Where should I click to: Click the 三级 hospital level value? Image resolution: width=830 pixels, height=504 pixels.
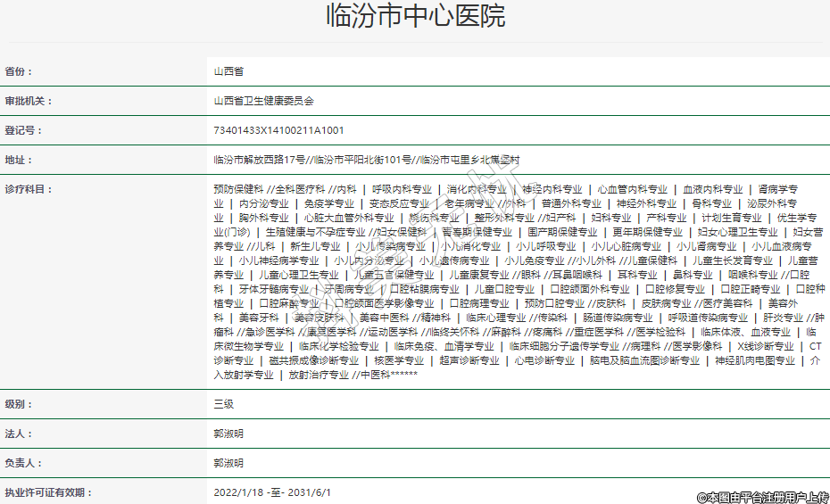coord(224,404)
